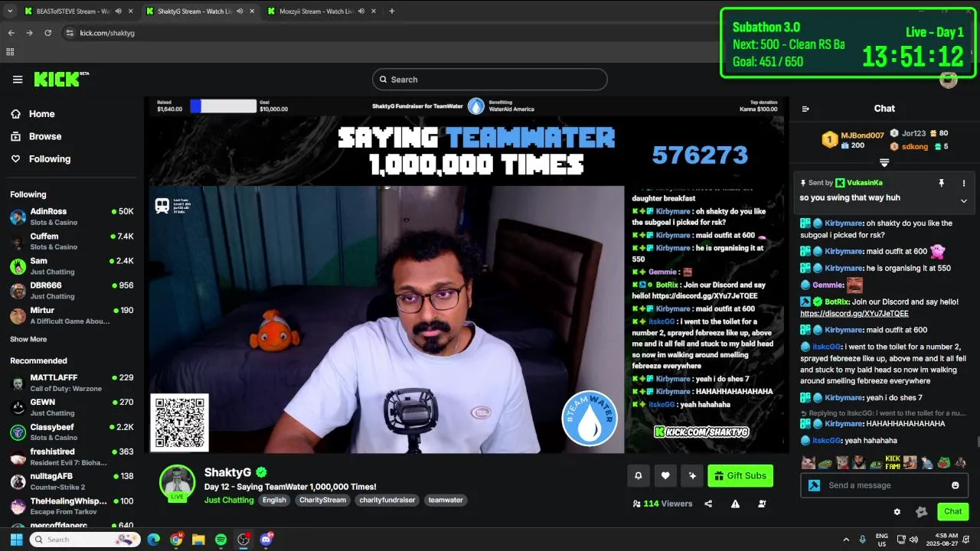Collapse chat using the arrow icon beside Chat
This screenshot has width=980, height=551.
(x=805, y=109)
